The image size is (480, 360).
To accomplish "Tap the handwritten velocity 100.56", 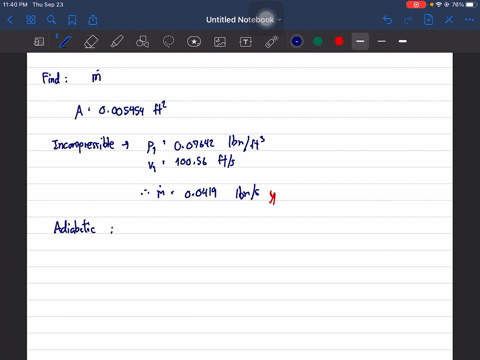I will click(191, 162).
